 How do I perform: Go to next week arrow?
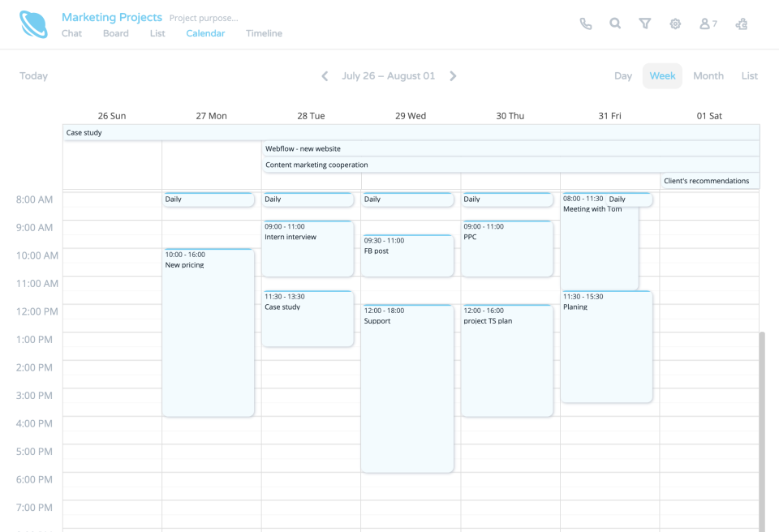453,76
